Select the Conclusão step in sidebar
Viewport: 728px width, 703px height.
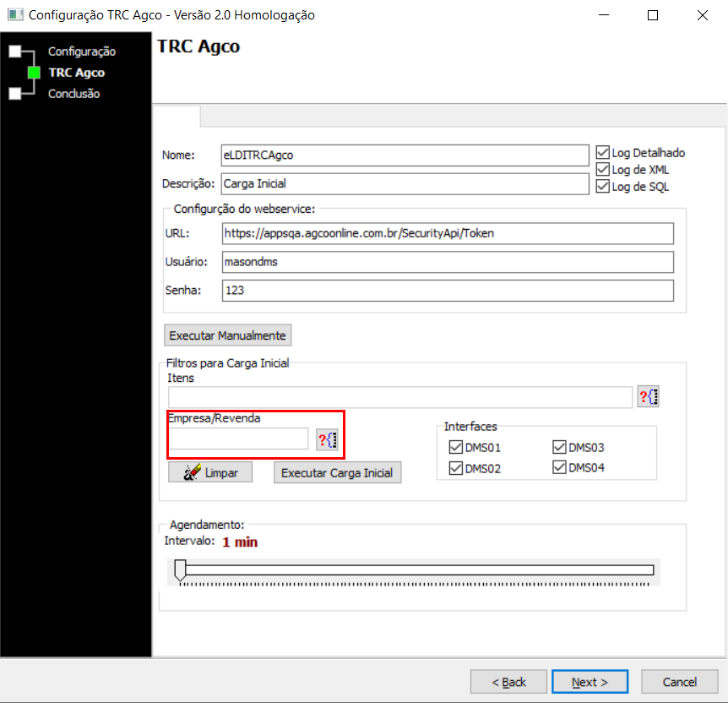(x=73, y=94)
